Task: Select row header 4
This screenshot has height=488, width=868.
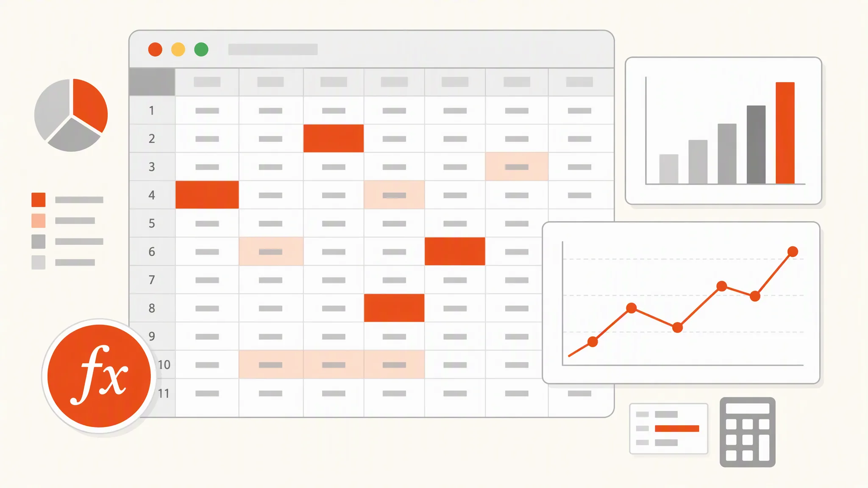Action: pos(152,195)
